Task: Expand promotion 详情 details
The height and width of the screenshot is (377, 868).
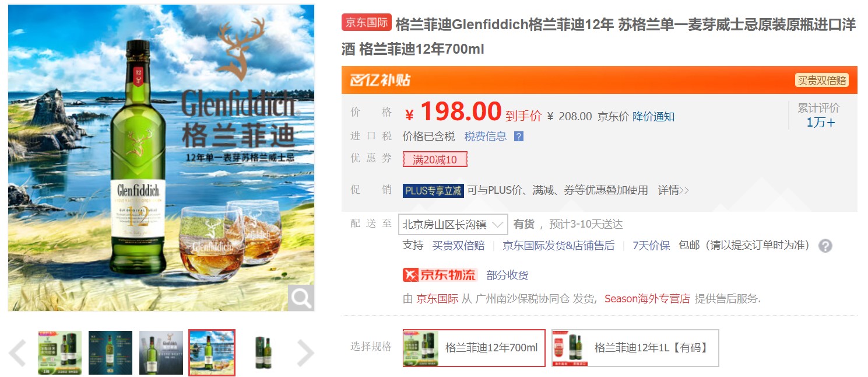Action: point(673,190)
